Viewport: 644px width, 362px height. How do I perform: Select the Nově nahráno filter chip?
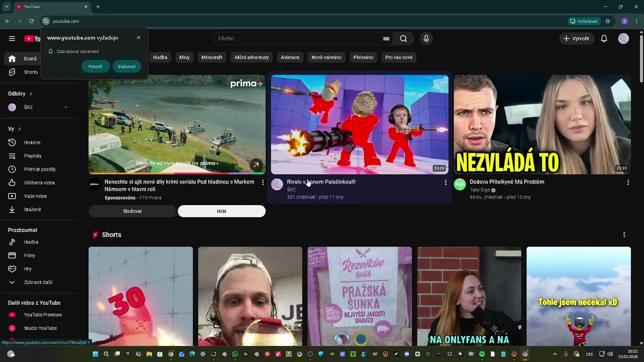pos(327,57)
